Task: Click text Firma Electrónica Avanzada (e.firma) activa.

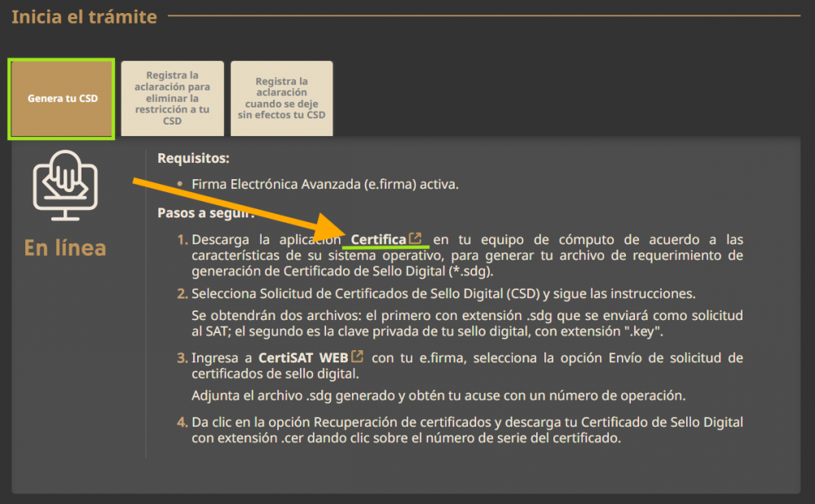Action: 325,184
